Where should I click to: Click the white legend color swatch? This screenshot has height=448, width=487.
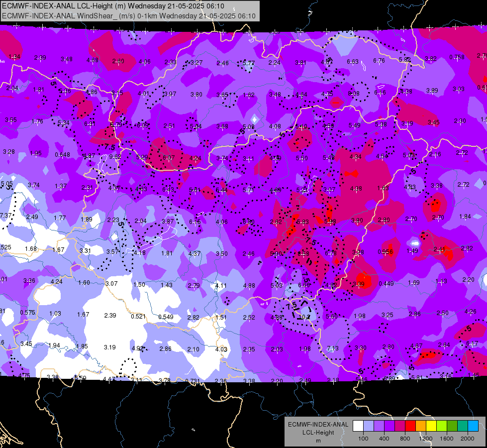click(x=358, y=426)
